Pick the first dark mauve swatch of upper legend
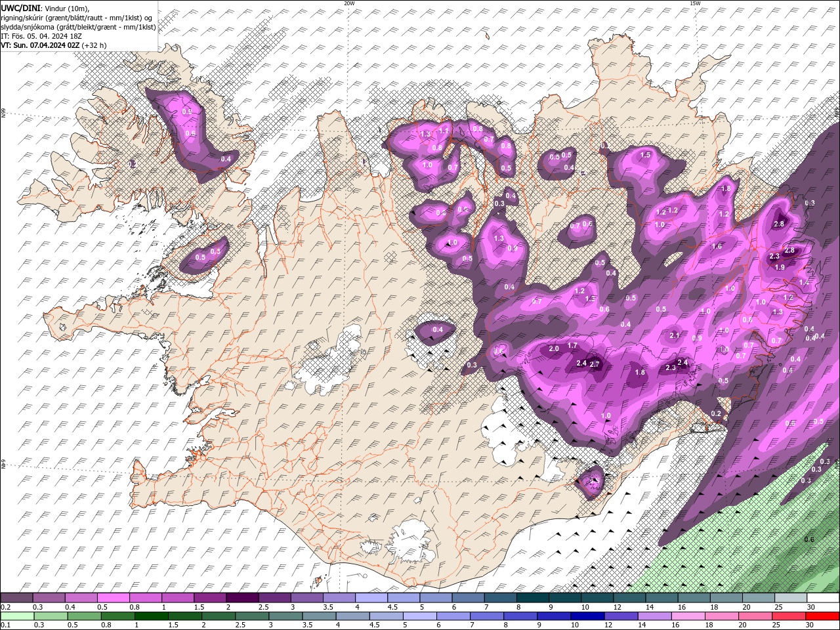 [x=17, y=598]
